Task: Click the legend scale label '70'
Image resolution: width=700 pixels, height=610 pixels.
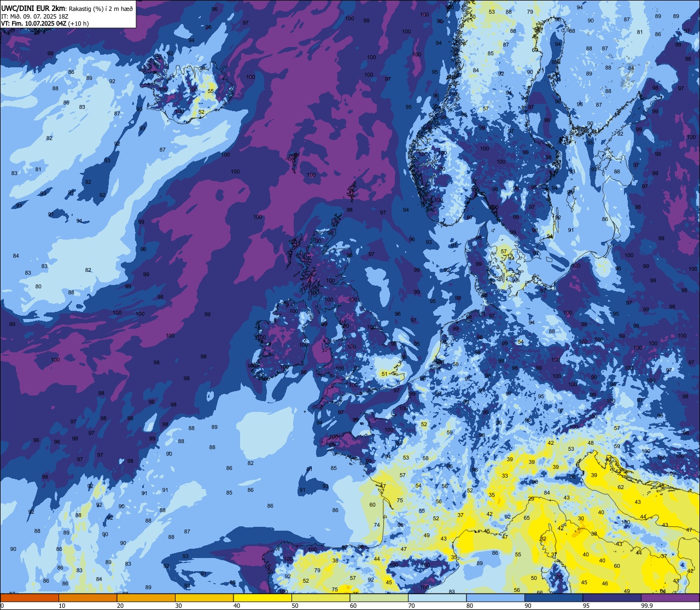Action: [x=411, y=606]
